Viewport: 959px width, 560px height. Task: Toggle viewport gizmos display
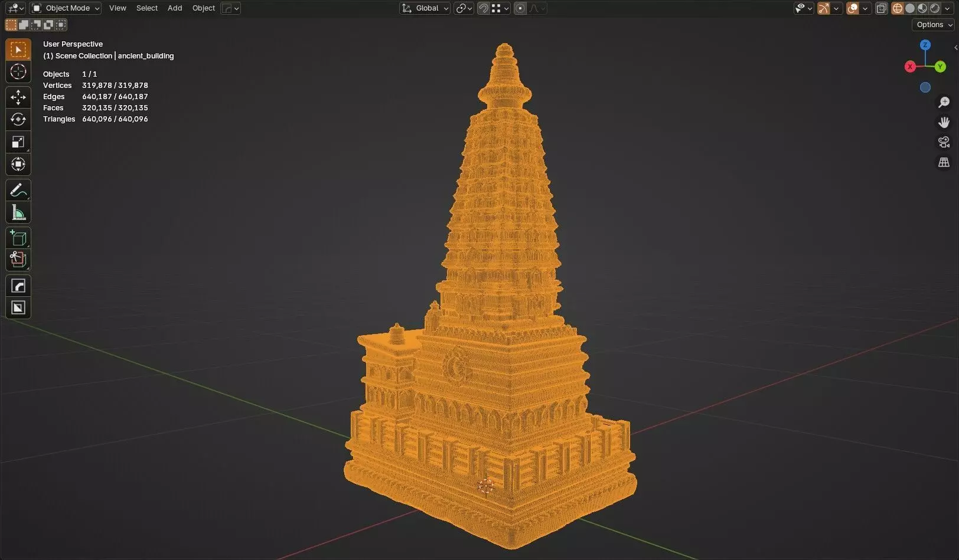824,8
